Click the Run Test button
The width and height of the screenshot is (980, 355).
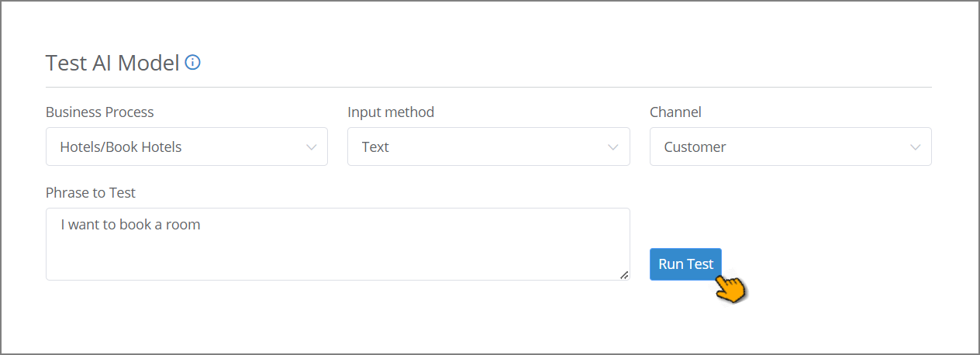pos(685,264)
